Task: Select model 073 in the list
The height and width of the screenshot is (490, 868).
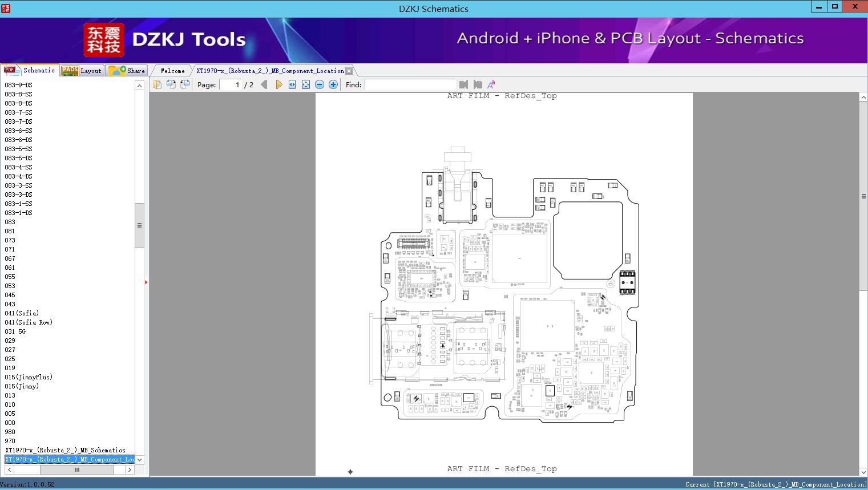Action: click(10, 240)
